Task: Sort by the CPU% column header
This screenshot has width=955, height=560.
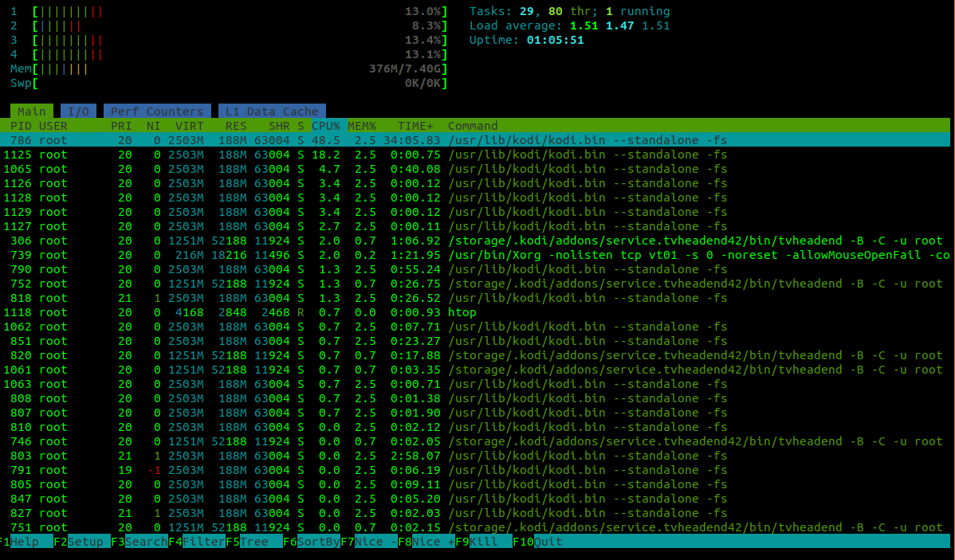Action: pyautogui.click(x=325, y=126)
